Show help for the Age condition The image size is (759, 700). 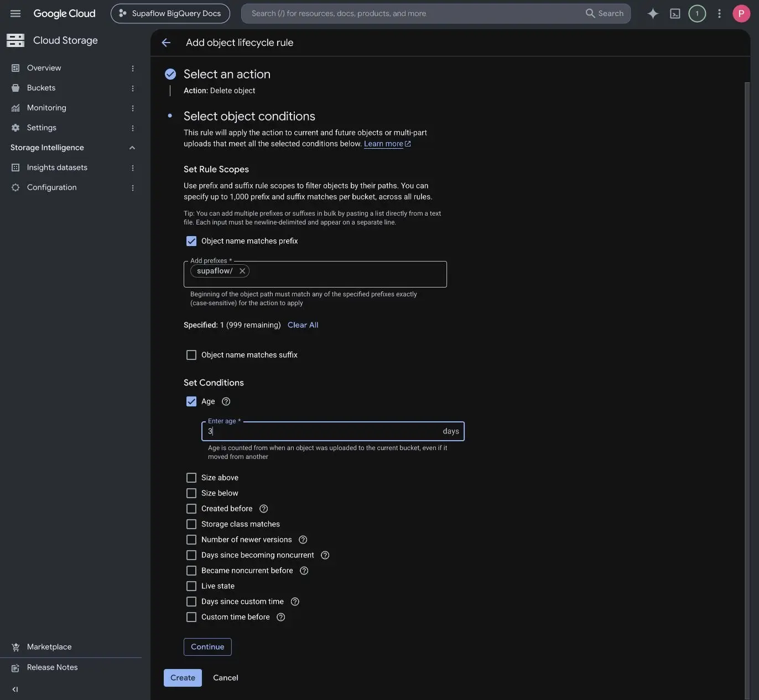coord(226,401)
